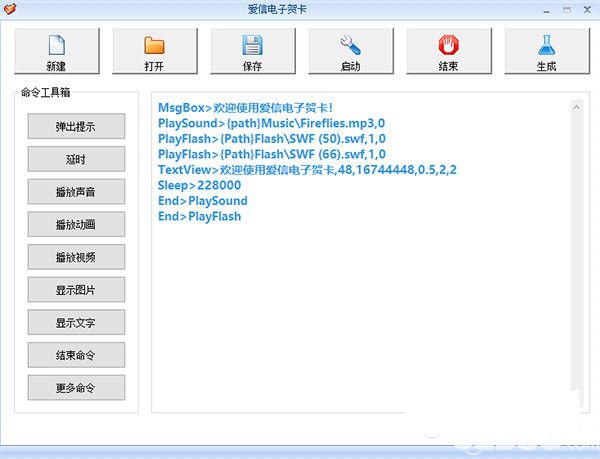Insert the 播放视频 play video command
This screenshot has width=600, height=459.
click(76, 257)
